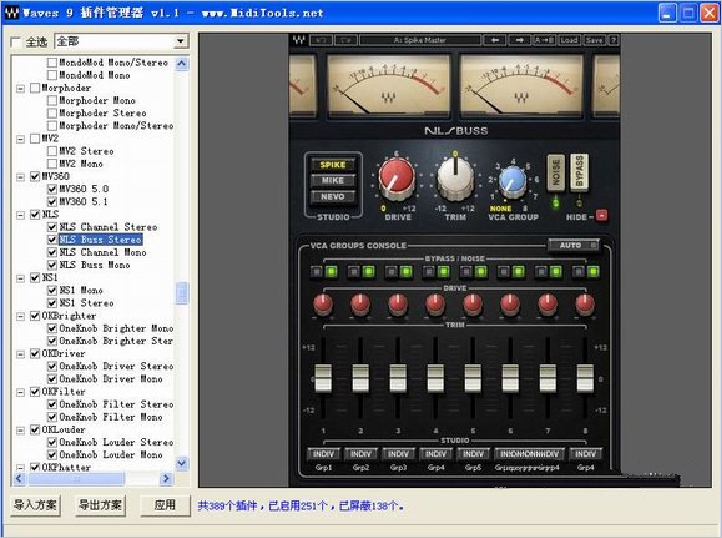Check the Morphoder Mono checkbox

[x=52, y=100]
